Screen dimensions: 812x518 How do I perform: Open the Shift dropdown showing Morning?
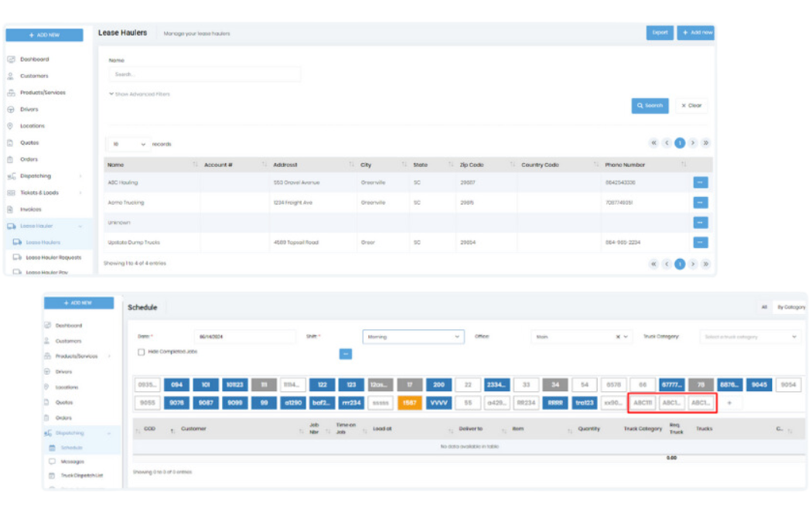click(x=413, y=337)
